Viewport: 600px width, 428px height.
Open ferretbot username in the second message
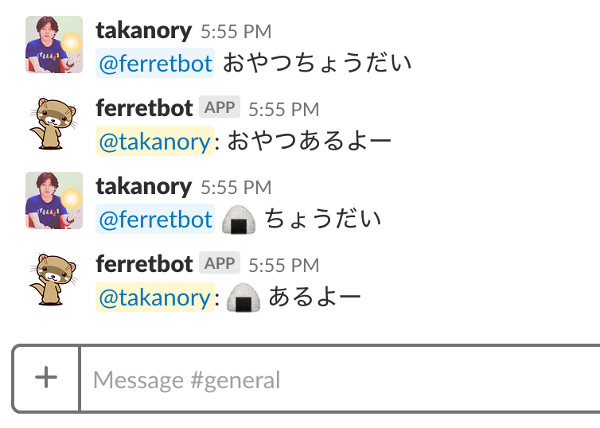pos(144,108)
